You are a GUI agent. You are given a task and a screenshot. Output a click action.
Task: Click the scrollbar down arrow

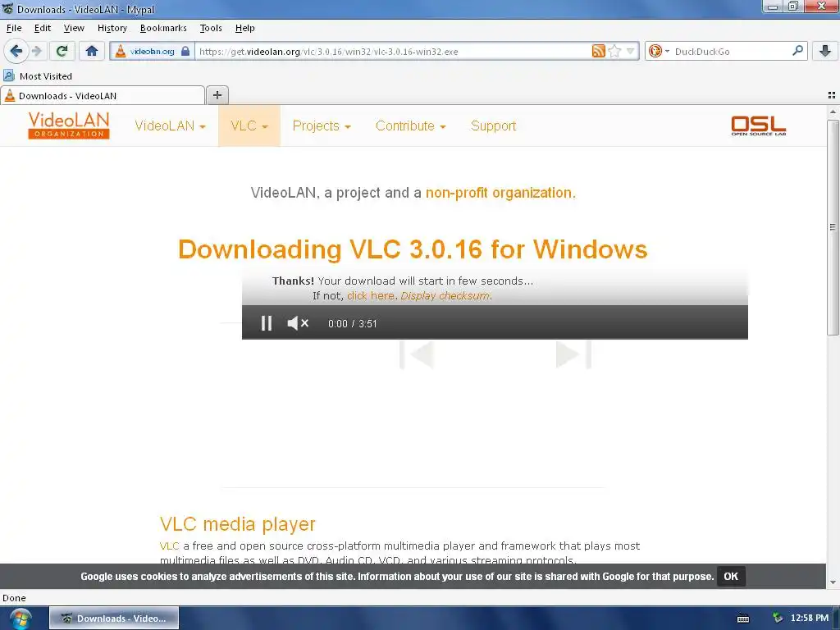[x=833, y=582]
